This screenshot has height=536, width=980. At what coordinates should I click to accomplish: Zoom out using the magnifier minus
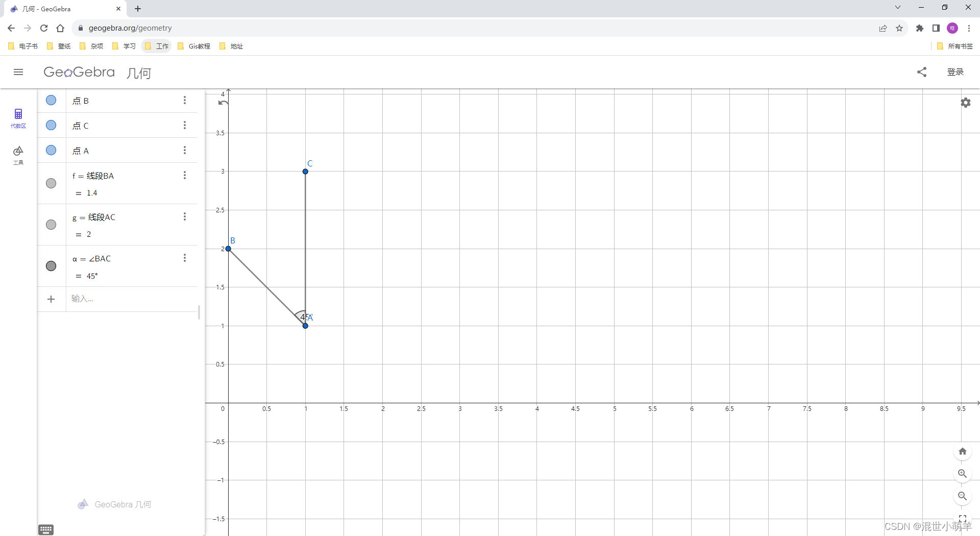pos(963,496)
